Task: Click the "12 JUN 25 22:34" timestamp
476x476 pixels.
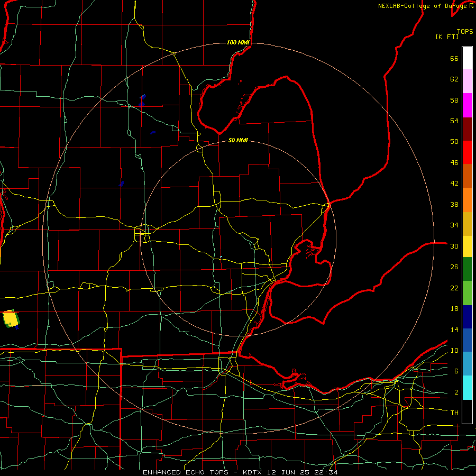Action: click(303, 472)
